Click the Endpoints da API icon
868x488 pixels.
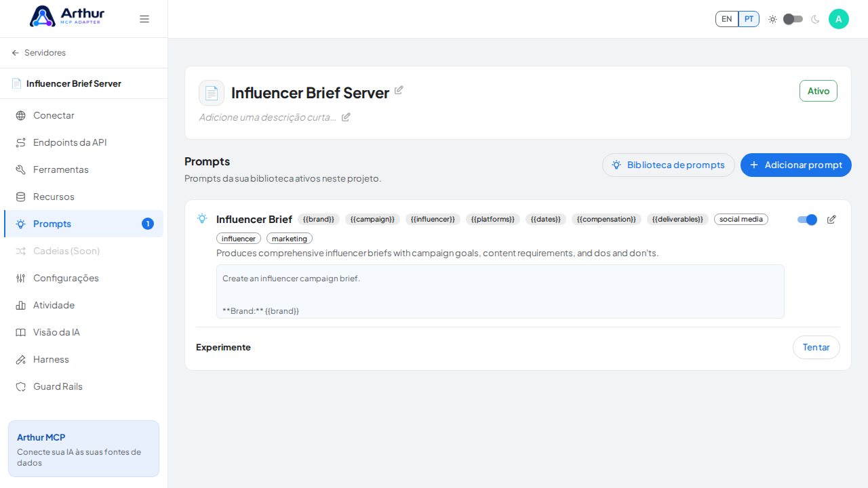(x=20, y=142)
